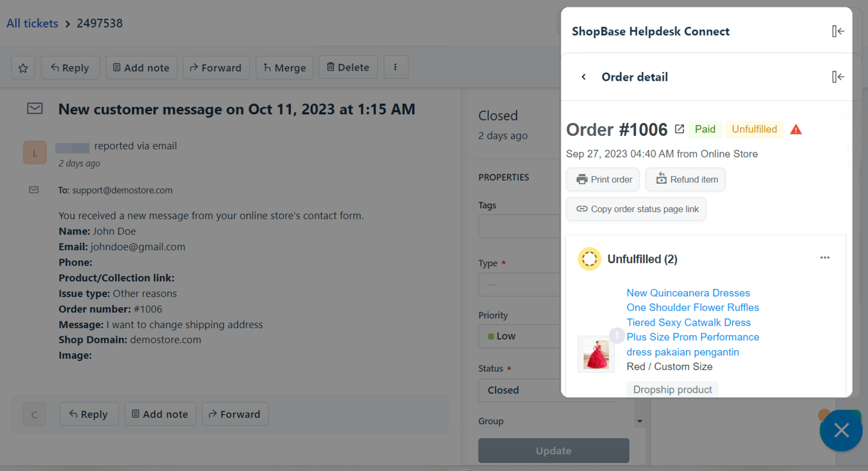Image resolution: width=868 pixels, height=471 pixels.
Task: Click the bottom Reply button
Action: click(x=89, y=414)
